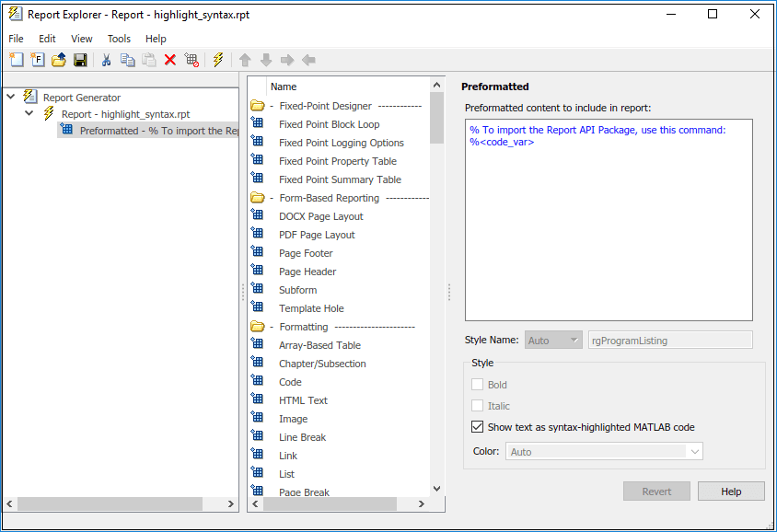777x532 pixels.
Task: Click the deactivate component toolbar icon
Action: 191,60
